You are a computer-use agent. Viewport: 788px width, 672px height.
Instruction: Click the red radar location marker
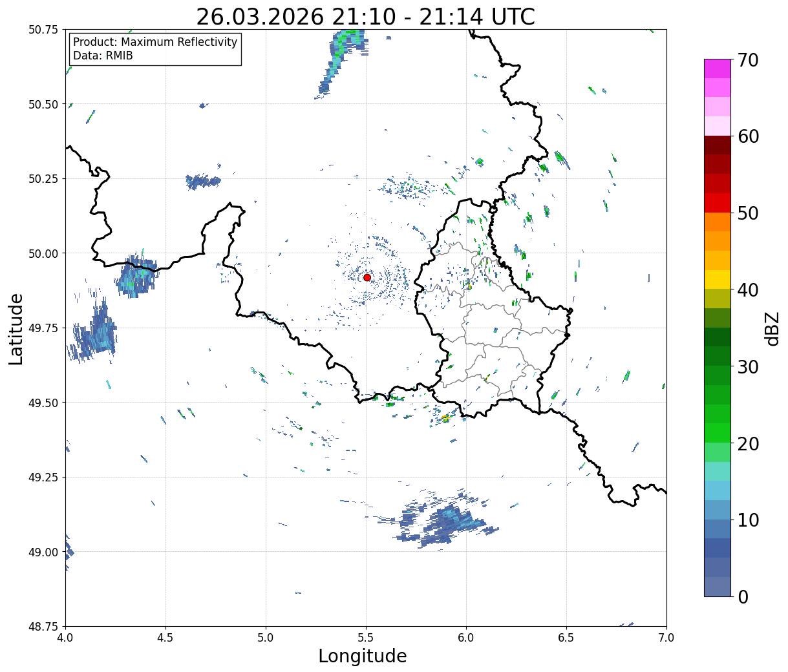pos(367,277)
